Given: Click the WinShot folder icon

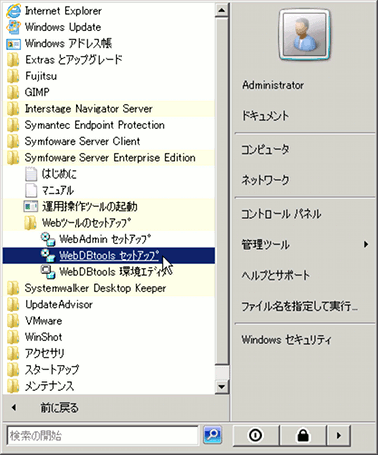Looking at the screenshot, I should click(x=13, y=337).
